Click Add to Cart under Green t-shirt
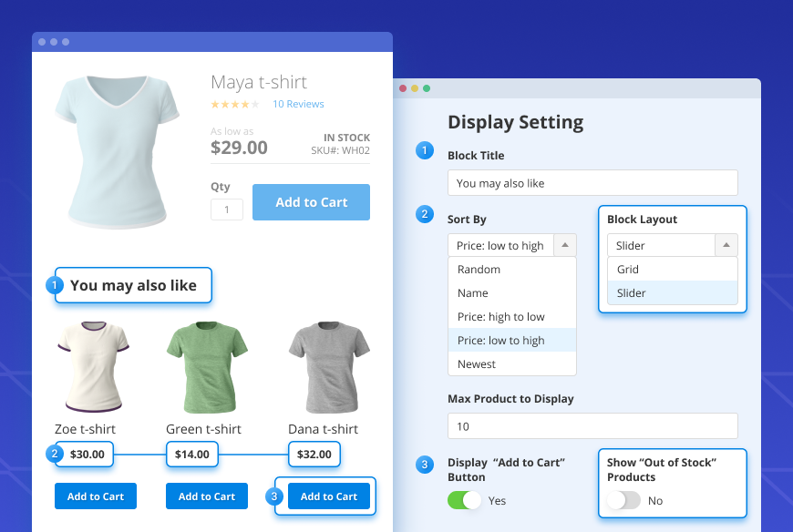This screenshot has height=532, width=793. (x=206, y=496)
